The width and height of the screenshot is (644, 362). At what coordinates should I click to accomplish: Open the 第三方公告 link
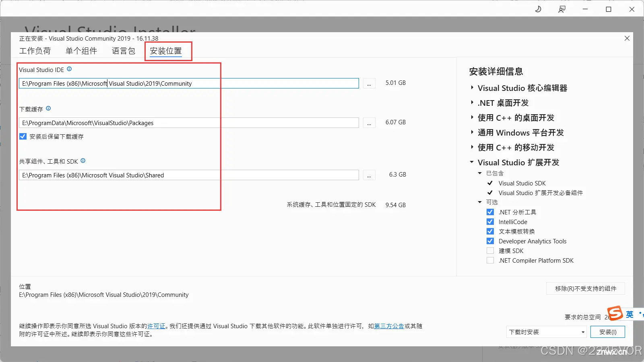[x=389, y=326]
